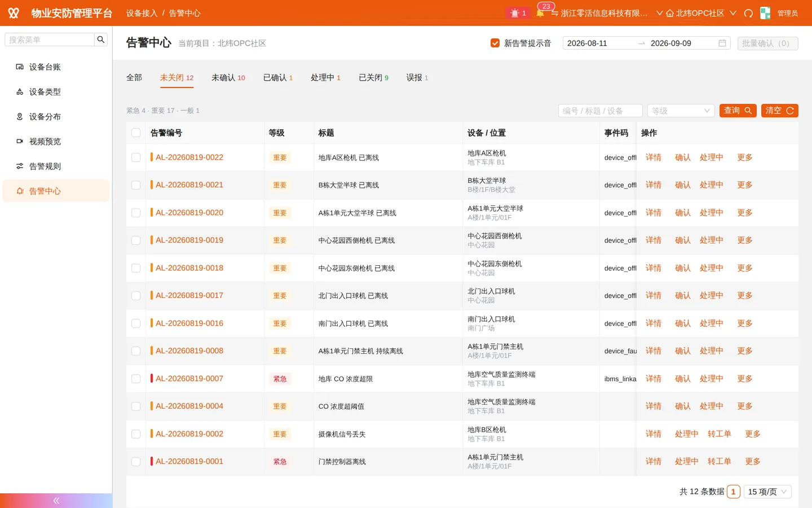This screenshot has width=812, height=508.
Task: Click the home icon beside 北纬OPC社区
Action: (670, 13)
